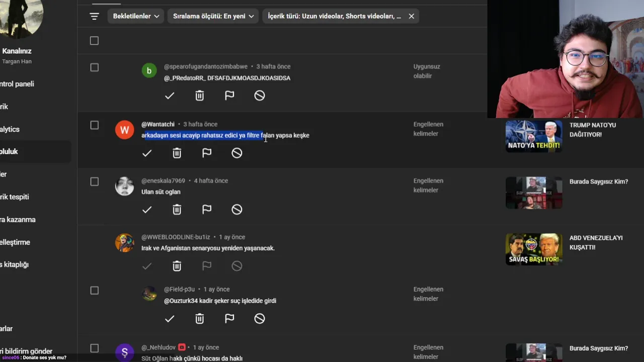Click the comment text 'Irak ve Afganistan senaryosu yeniden yaşanacak.'
644x362 pixels.
coord(208,248)
